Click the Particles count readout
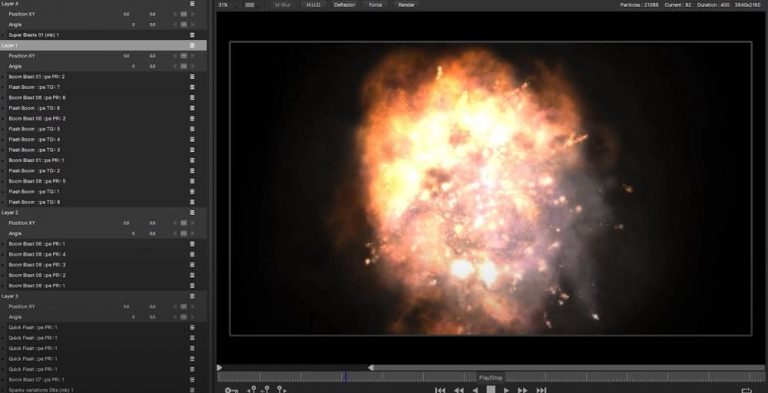This screenshot has width=768, height=393. tap(639, 5)
